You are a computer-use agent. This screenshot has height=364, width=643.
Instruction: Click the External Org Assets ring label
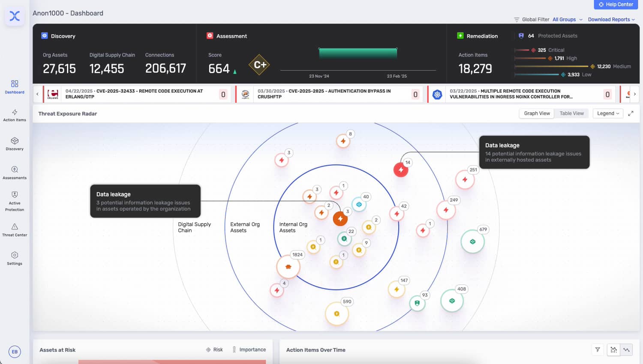(245, 227)
